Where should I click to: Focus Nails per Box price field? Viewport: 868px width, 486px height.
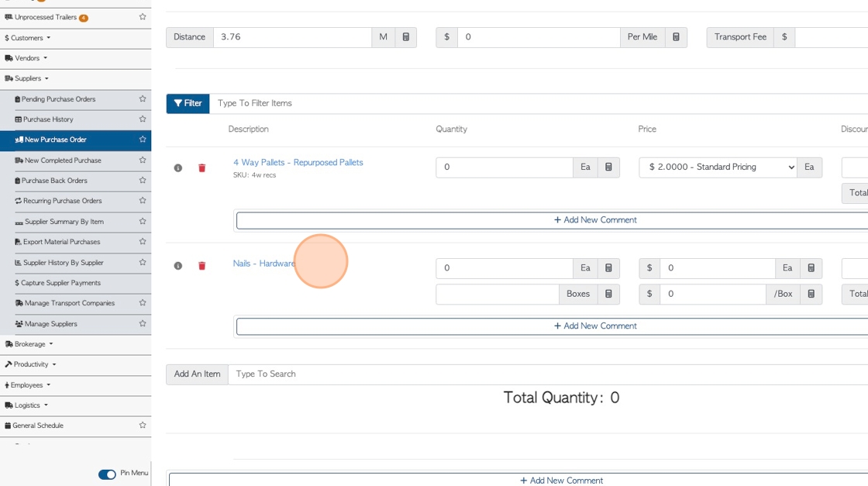point(713,294)
